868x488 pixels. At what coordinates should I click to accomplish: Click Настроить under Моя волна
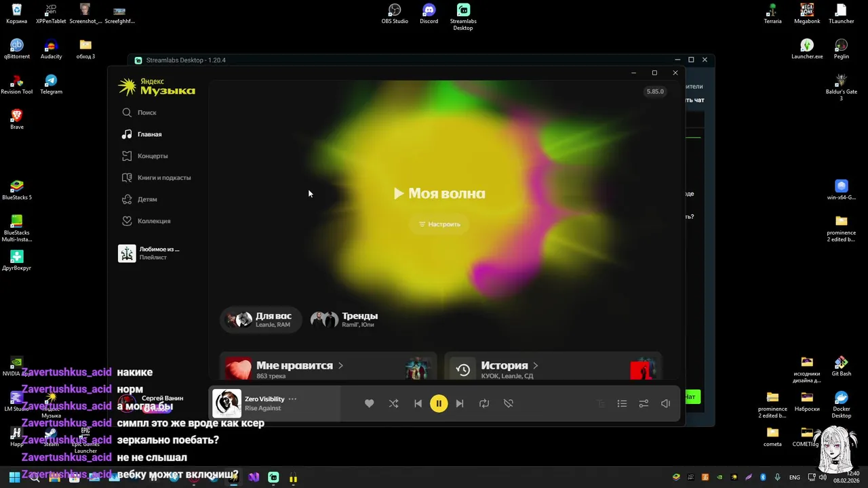coord(439,224)
